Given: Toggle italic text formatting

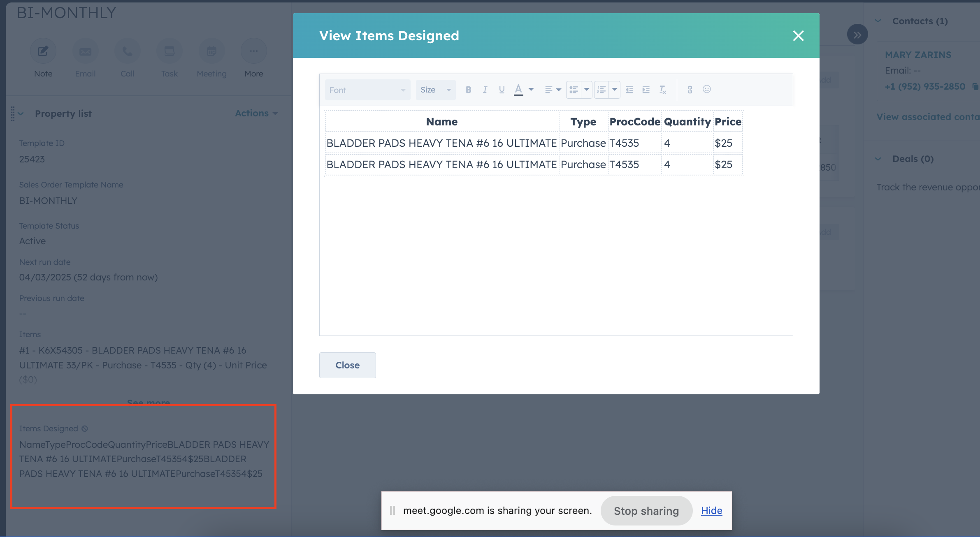Looking at the screenshot, I should [x=485, y=90].
